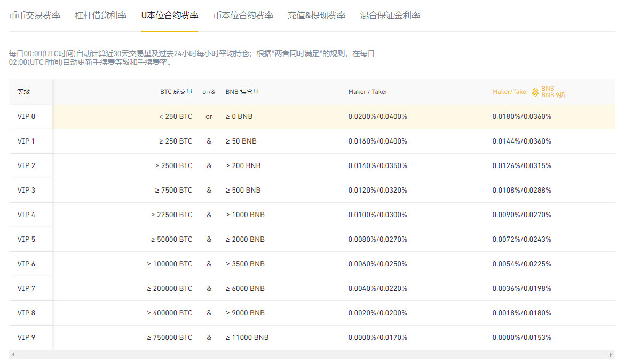This screenshot has width=617, height=364.
Task: Click the VIP 5 level cell
Action: (x=26, y=239)
